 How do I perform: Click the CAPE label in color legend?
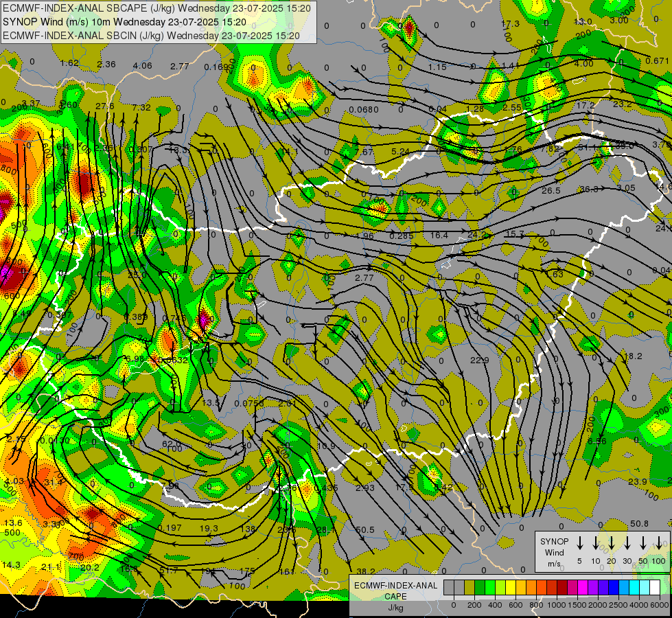click(x=395, y=597)
